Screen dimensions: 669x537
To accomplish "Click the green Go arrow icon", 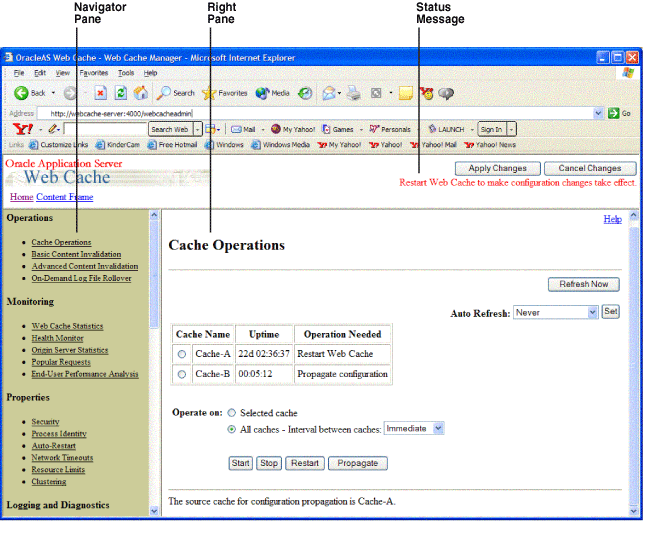I will pyautogui.click(x=614, y=113).
